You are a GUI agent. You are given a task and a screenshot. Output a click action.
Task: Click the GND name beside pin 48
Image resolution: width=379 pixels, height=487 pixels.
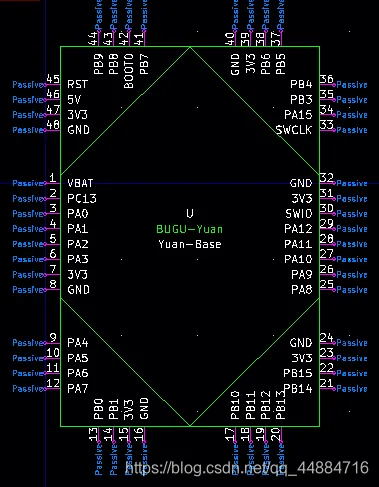coord(78,130)
